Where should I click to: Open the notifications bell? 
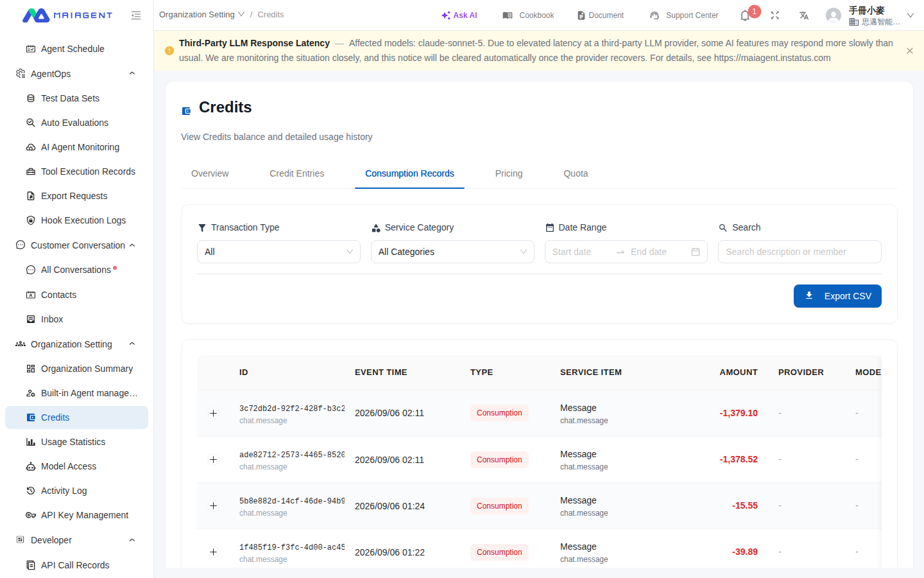(x=745, y=15)
